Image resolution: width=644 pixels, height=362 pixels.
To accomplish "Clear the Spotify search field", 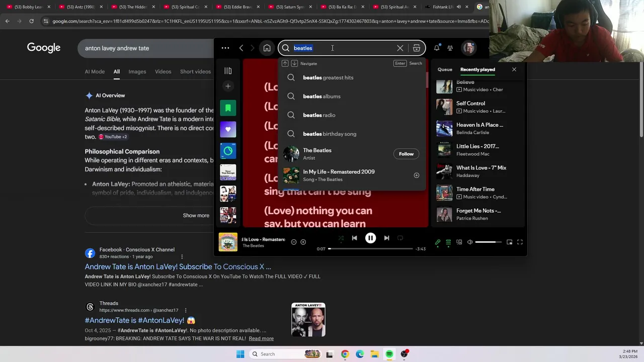I will [400, 48].
